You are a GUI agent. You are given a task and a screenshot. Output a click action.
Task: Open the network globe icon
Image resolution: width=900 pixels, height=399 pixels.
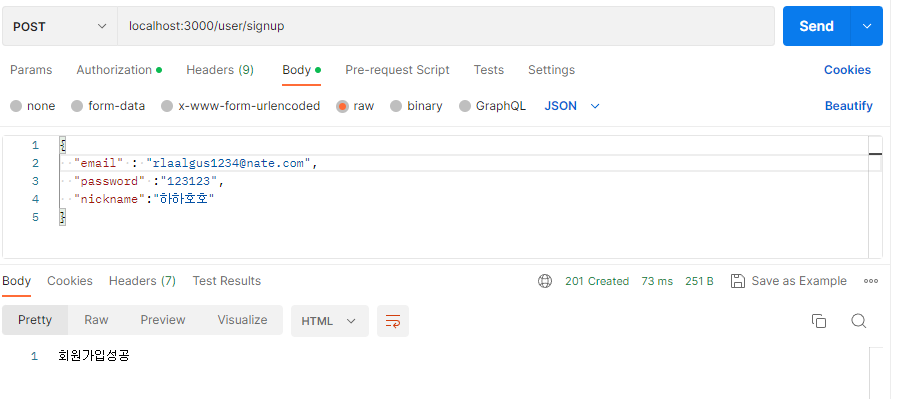545,281
